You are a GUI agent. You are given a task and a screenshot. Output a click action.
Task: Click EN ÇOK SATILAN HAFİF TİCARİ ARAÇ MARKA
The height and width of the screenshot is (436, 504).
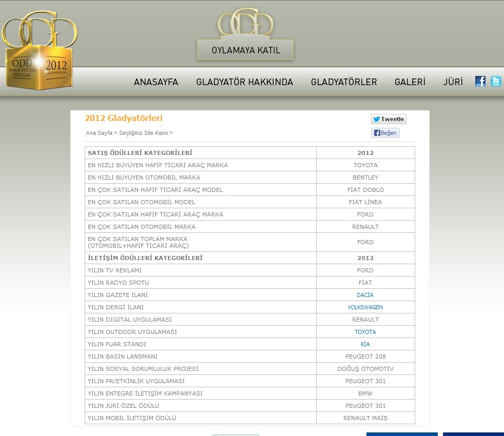pos(201,214)
